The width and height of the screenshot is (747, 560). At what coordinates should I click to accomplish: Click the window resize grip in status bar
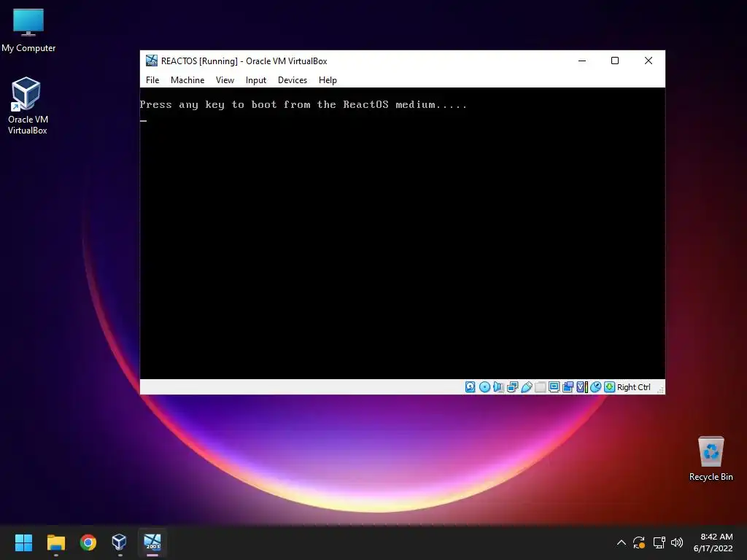[660, 389]
